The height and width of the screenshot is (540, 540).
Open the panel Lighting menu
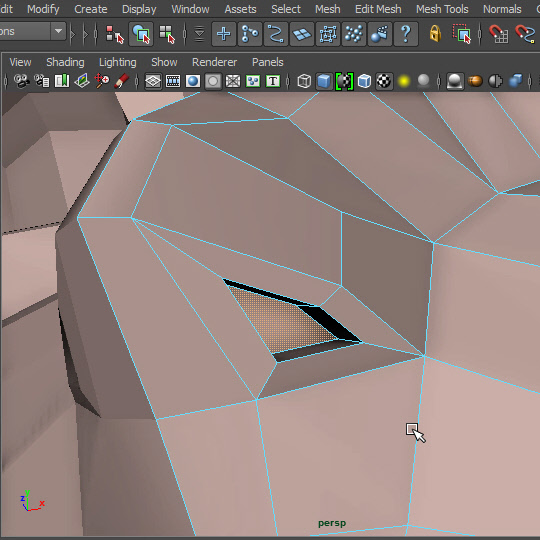[117, 62]
